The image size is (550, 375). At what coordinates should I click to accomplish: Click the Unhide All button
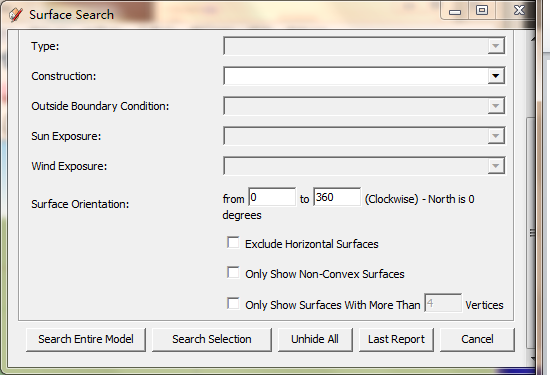coord(315,339)
